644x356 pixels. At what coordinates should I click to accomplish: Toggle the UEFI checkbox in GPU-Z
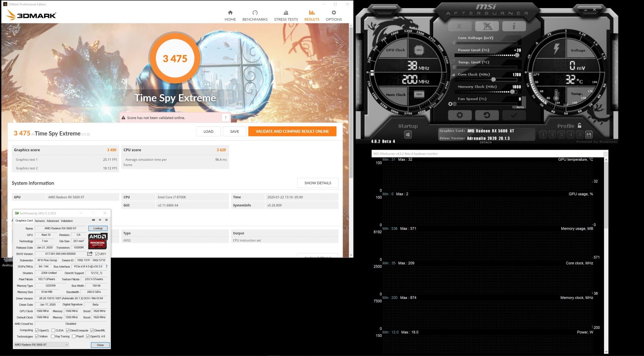click(x=97, y=254)
